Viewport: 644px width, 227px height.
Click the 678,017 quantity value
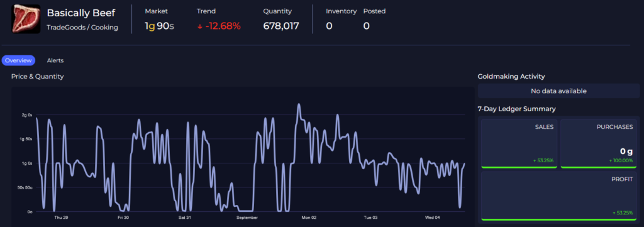tap(281, 26)
